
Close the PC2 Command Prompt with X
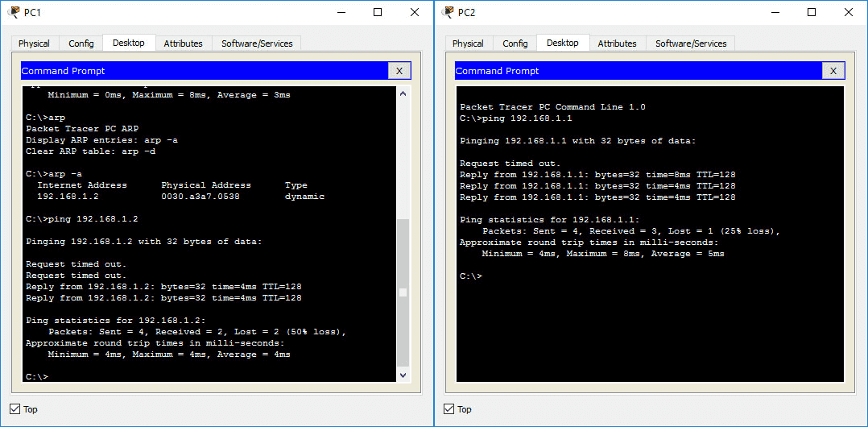click(x=833, y=71)
